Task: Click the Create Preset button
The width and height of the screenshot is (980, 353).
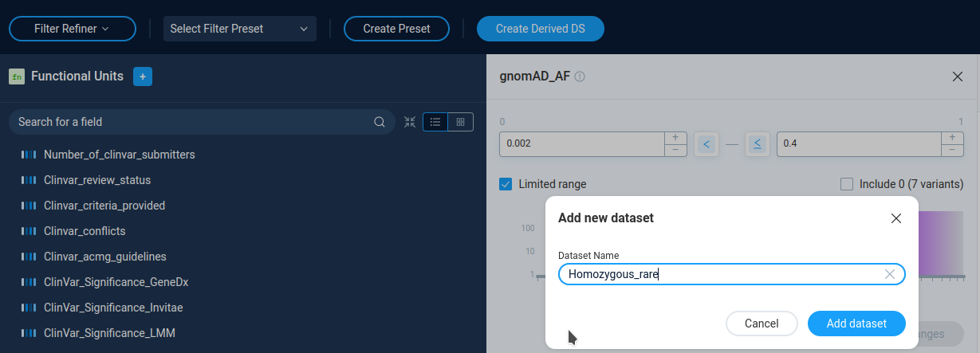Action: click(x=396, y=29)
